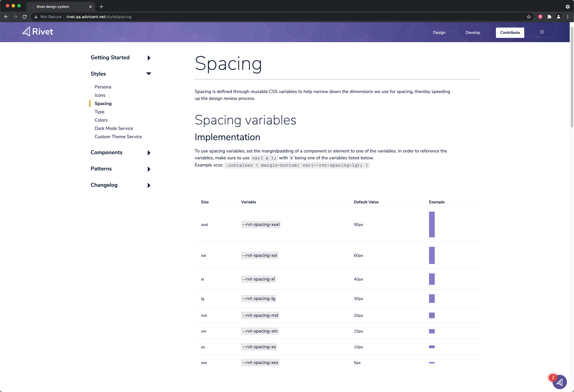
Task: Click the --rvt-spacing-xxxl variable
Action: tap(261, 224)
